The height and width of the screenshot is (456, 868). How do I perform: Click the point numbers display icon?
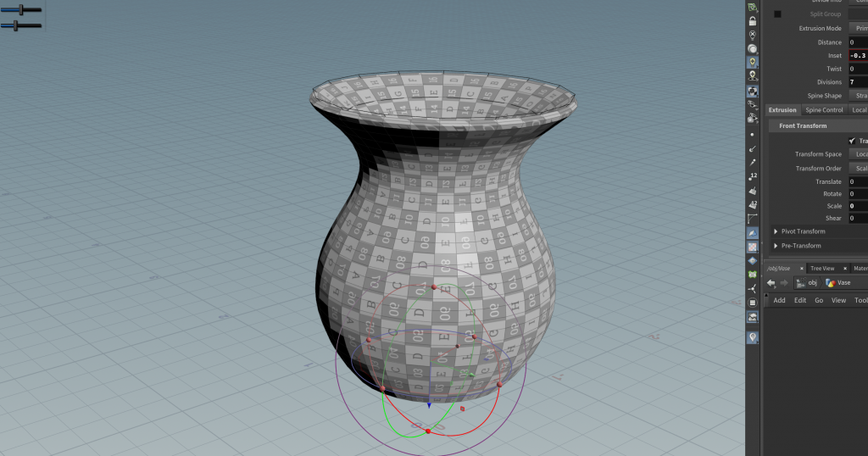(x=752, y=176)
